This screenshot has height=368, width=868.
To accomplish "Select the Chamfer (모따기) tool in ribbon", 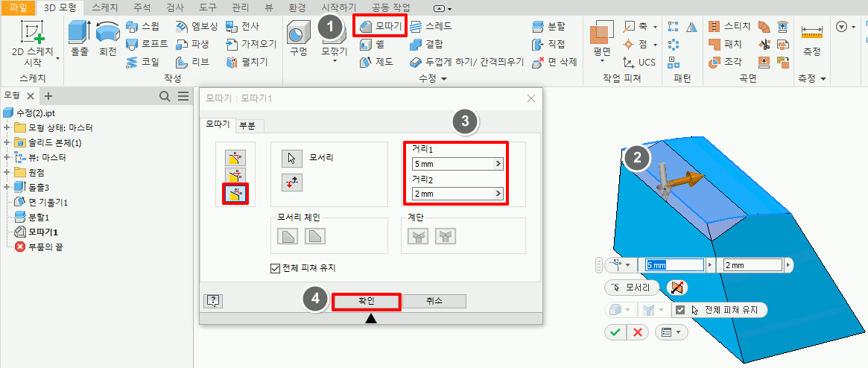I will [x=380, y=26].
